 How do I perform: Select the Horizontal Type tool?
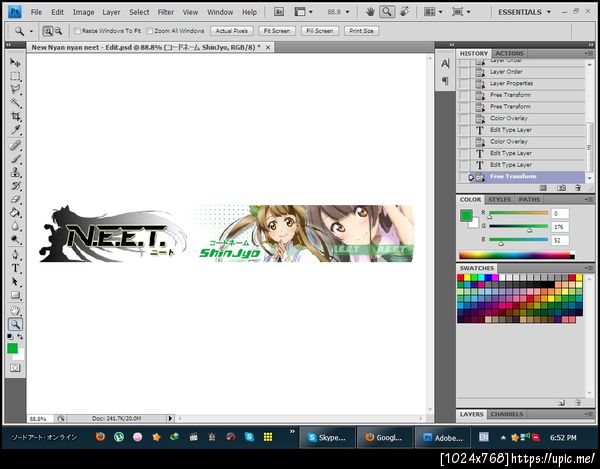click(15, 268)
